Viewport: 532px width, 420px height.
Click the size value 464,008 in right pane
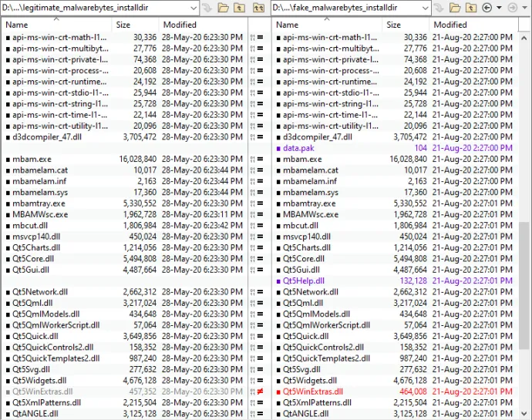[413, 391]
